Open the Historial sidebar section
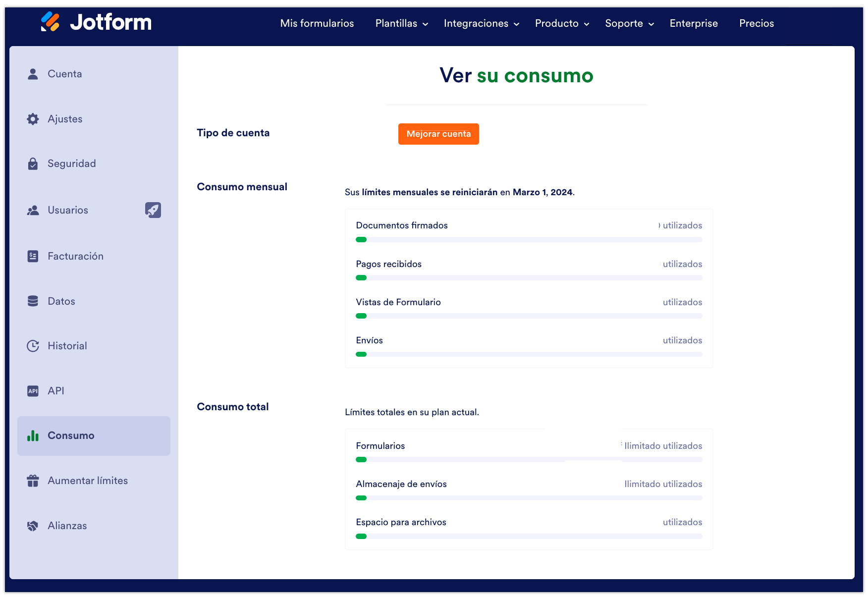The image size is (868, 597). point(94,346)
